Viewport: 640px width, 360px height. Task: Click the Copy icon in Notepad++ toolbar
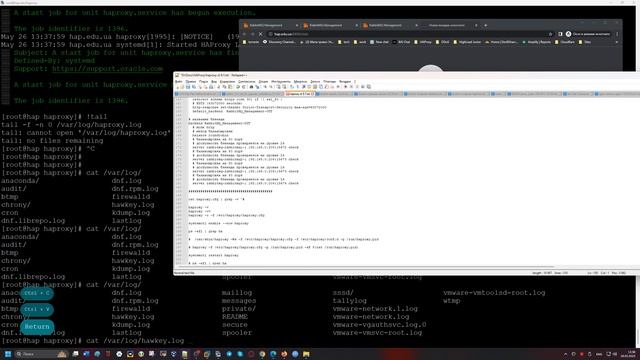pyautogui.click(x=224, y=87)
